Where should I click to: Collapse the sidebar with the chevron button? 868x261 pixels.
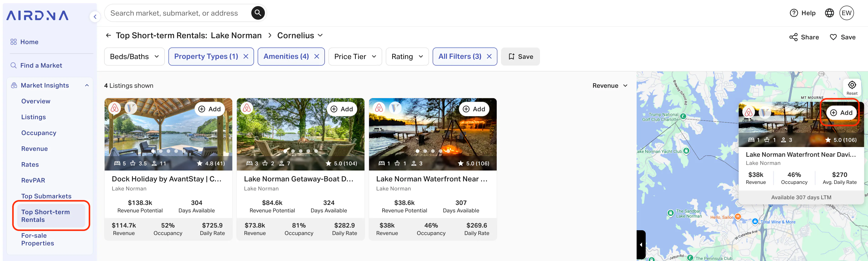[x=95, y=17]
